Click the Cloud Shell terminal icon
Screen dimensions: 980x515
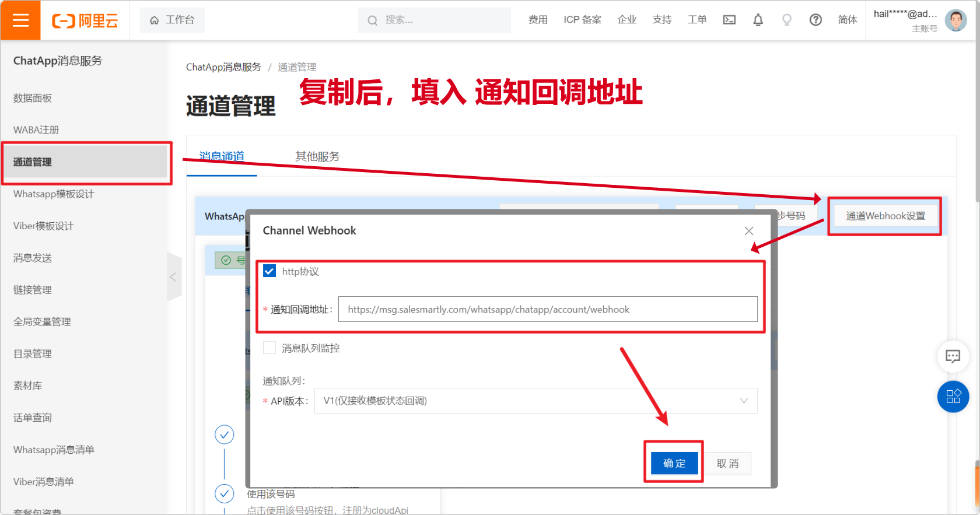[729, 20]
